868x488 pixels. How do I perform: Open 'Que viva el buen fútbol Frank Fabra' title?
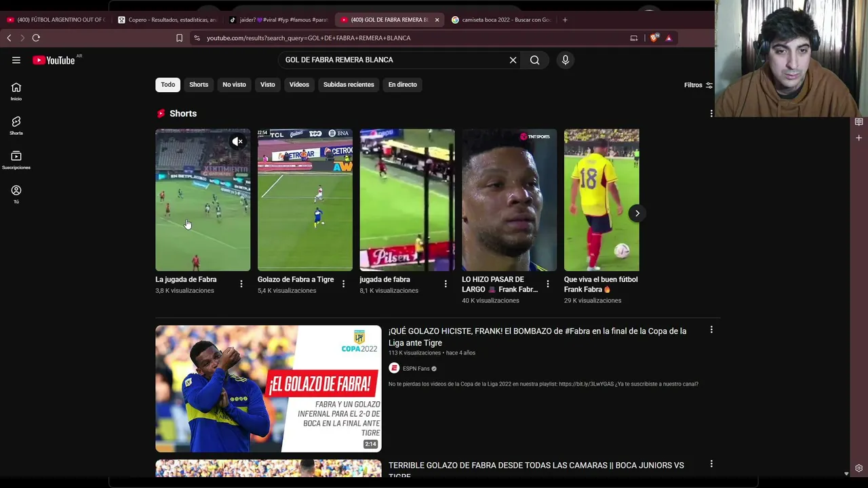click(601, 285)
